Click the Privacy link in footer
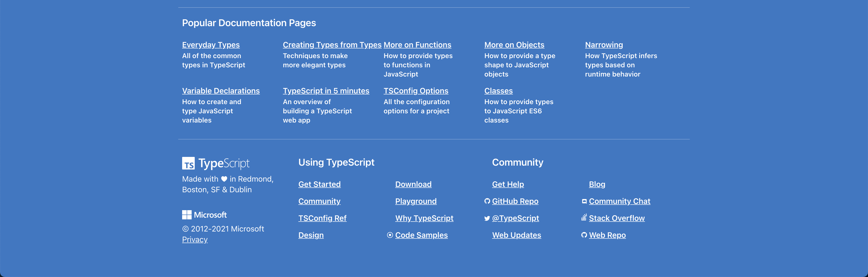 (x=194, y=240)
